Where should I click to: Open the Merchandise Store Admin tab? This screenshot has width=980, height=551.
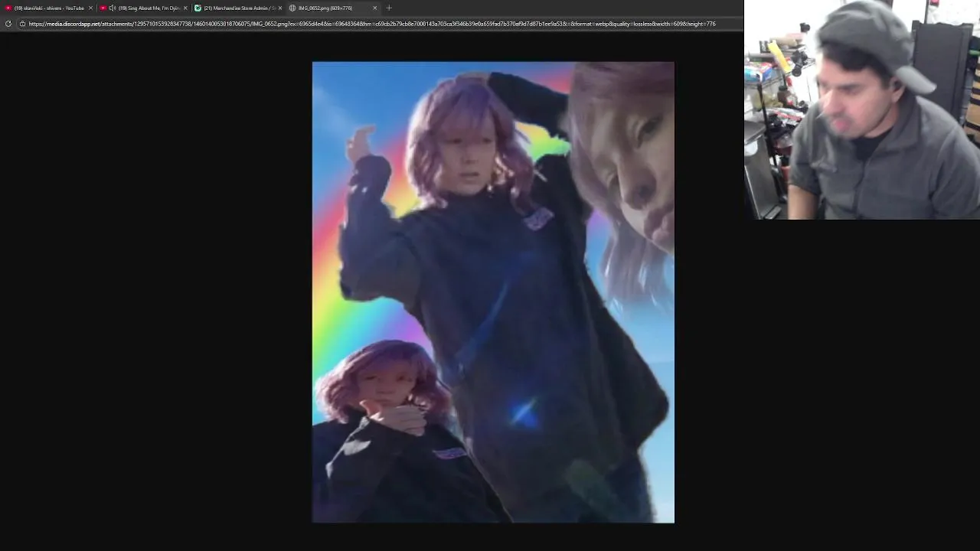pos(239,8)
